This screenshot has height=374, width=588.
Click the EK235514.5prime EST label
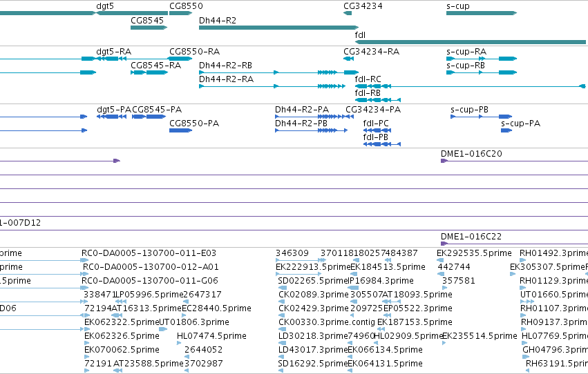480,336
